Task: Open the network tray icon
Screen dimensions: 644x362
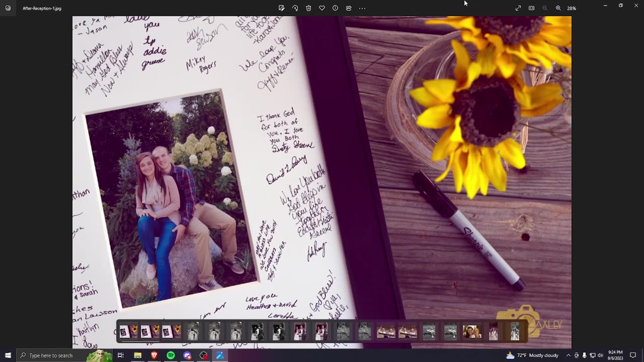Action: [592, 355]
